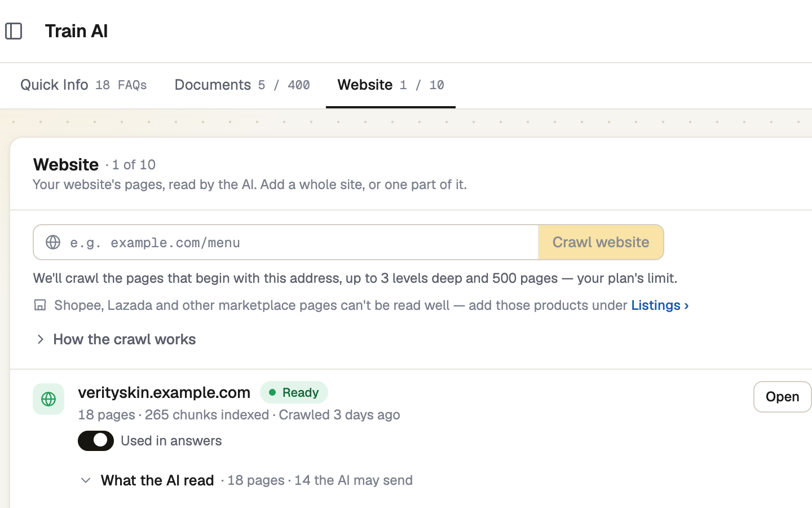Image resolution: width=812 pixels, height=508 pixels.
Task: Open the Documents tab
Action: 242,85
